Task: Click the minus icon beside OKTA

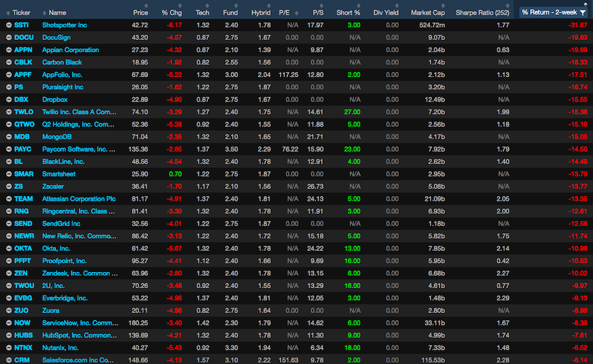Action: coord(9,248)
